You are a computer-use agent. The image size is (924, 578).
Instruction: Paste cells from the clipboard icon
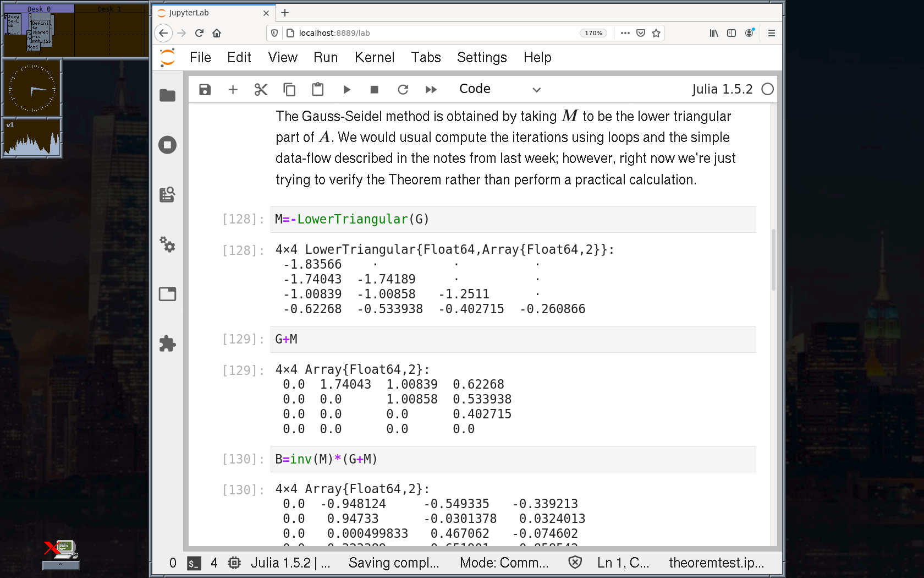click(317, 90)
